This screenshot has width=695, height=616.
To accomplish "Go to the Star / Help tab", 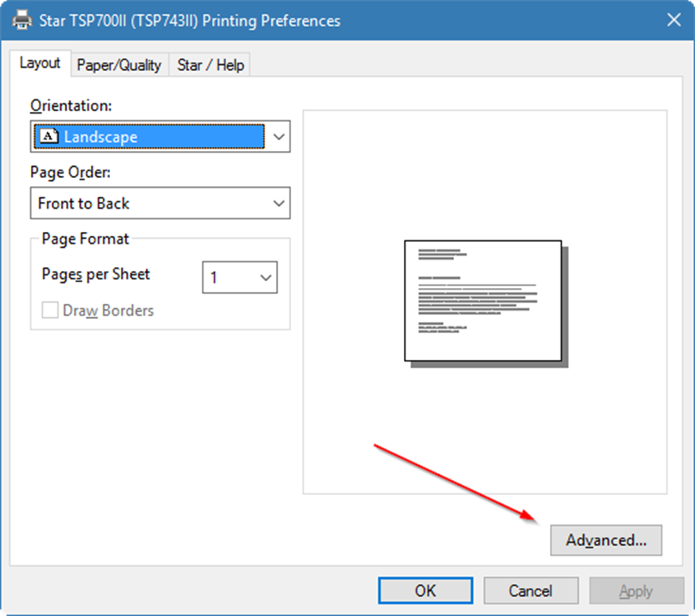I will (x=212, y=65).
